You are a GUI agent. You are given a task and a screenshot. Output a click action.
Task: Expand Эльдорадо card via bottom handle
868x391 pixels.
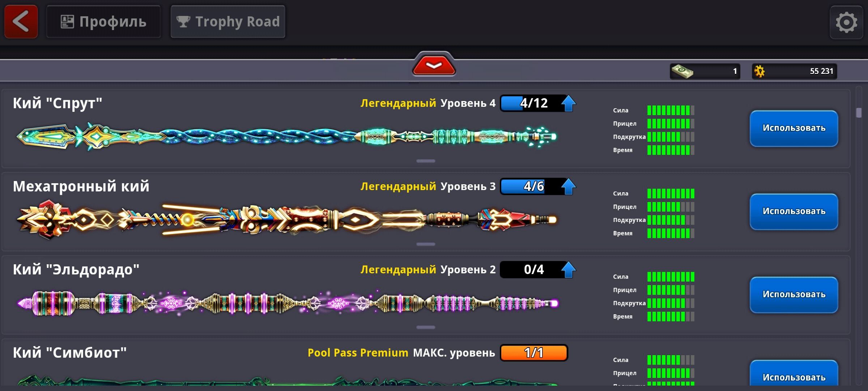point(426,327)
